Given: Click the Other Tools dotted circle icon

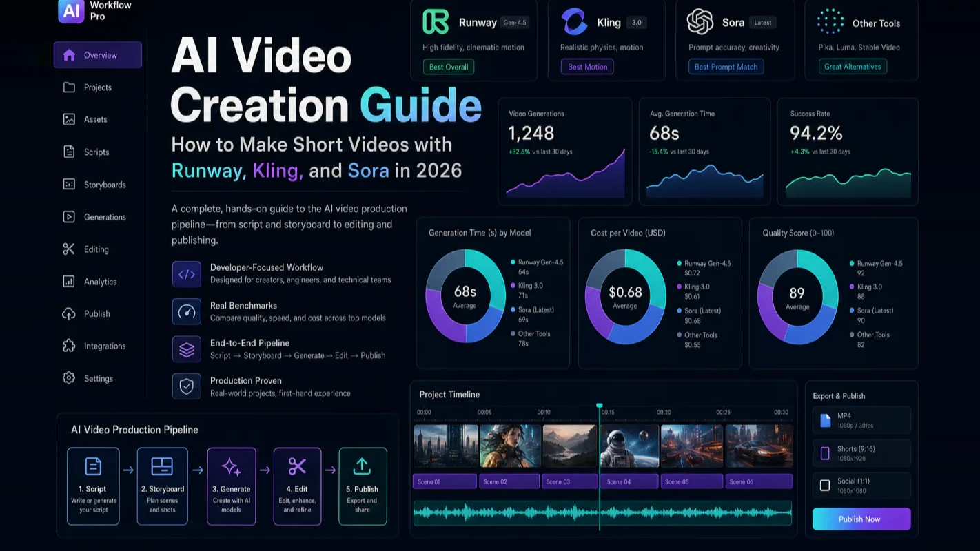Looking at the screenshot, I should point(830,22).
